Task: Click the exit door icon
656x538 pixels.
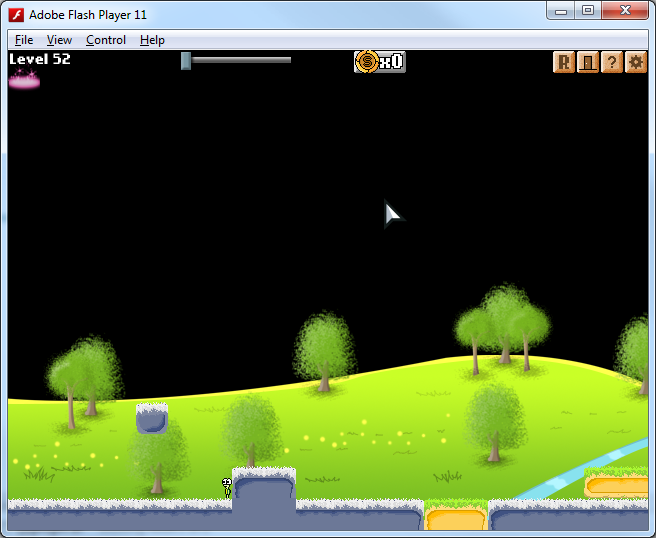Action: pos(588,62)
